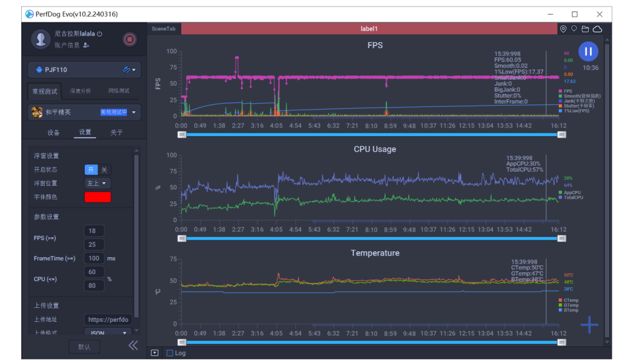The image size is (635, 364).
Task: Click the location pin icon in the top bar
Action: click(563, 29)
